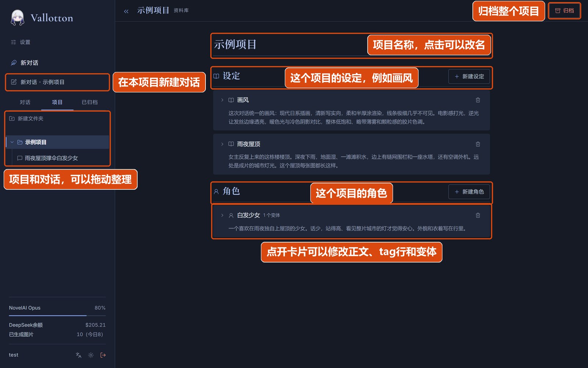This screenshot has height=368, width=588.
Task: Click the language translate icon
Action: [78, 355]
